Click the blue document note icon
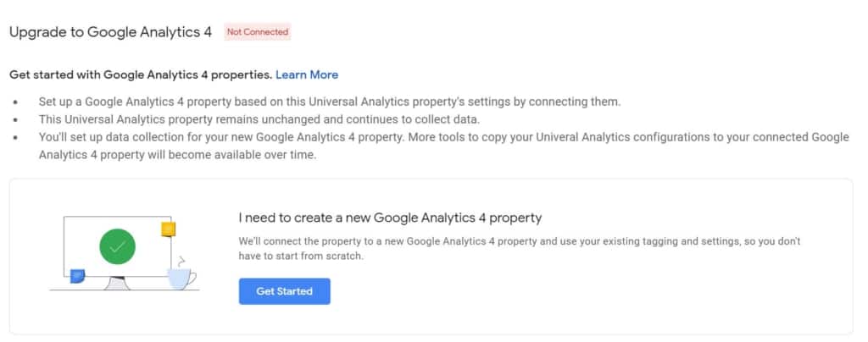The width and height of the screenshot is (868, 342). pyautogui.click(x=78, y=275)
